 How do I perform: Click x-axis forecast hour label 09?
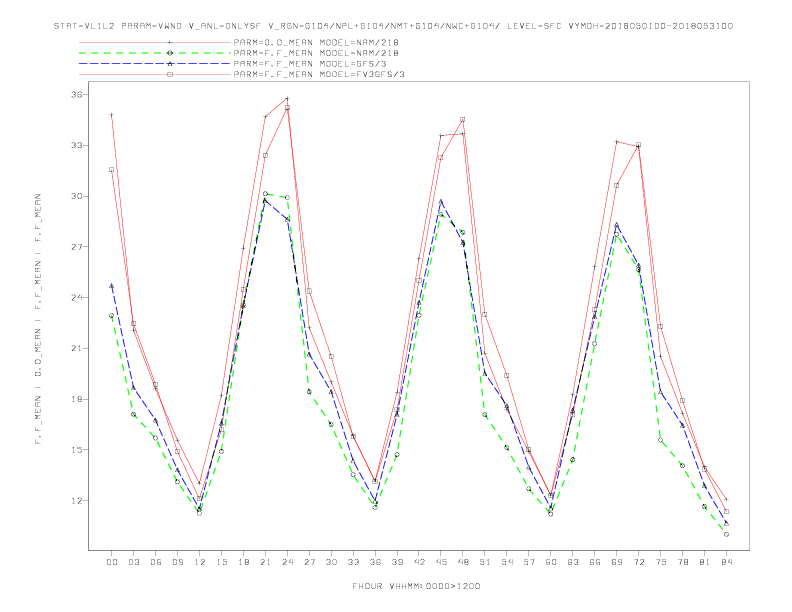click(177, 562)
